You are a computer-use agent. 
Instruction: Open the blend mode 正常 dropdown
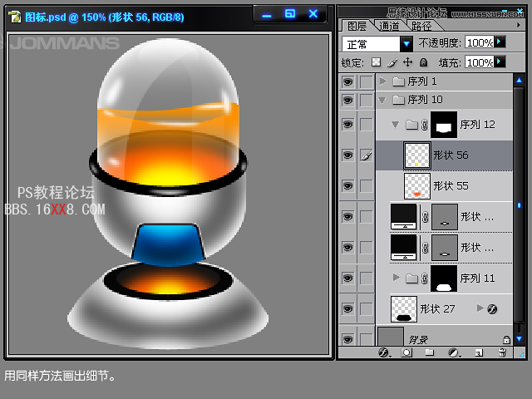tap(406, 43)
